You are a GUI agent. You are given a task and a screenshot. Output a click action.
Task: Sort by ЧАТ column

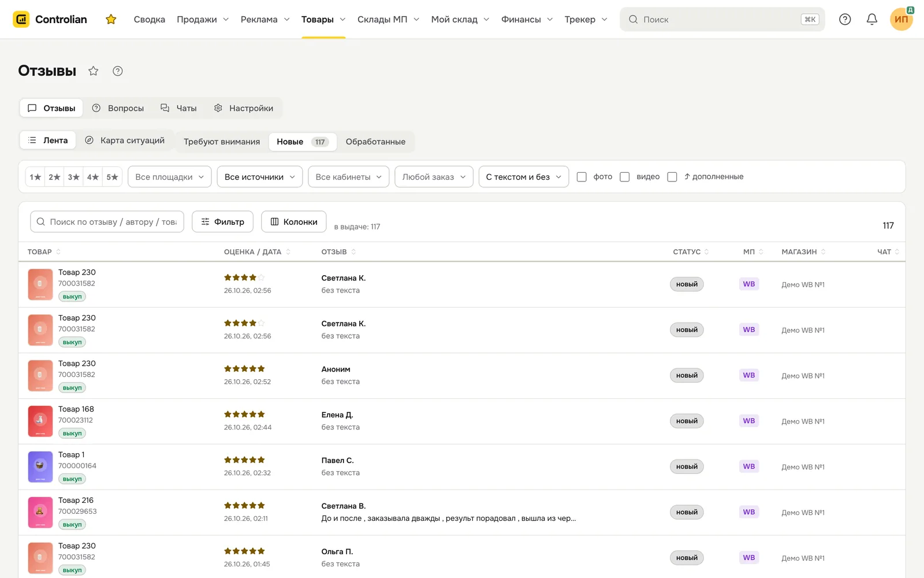pyautogui.click(x=897, y=252)
